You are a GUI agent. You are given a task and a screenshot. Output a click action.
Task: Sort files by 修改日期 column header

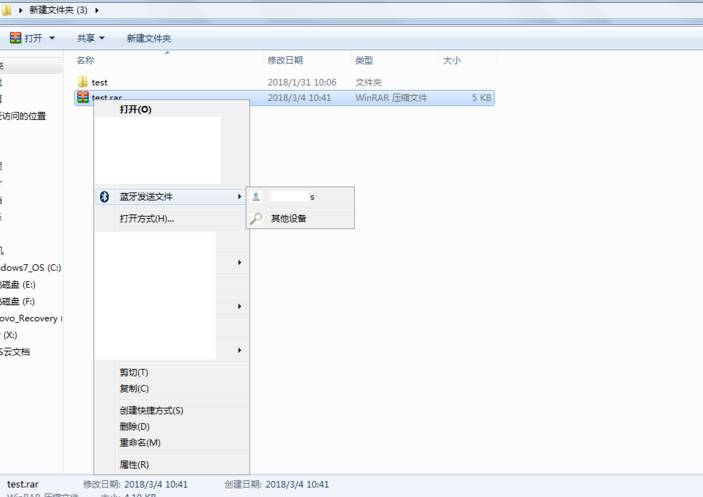pos(285,61)
